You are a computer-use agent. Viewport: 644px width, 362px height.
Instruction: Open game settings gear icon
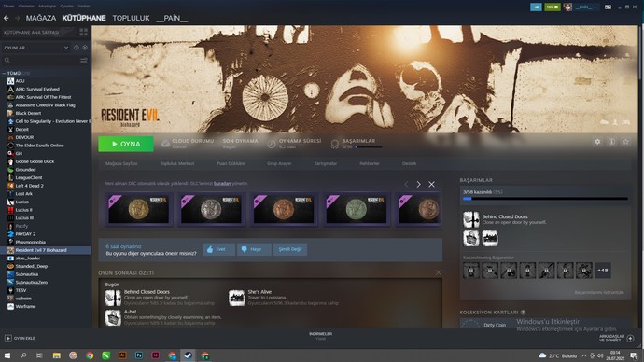[x=597, y=142]
